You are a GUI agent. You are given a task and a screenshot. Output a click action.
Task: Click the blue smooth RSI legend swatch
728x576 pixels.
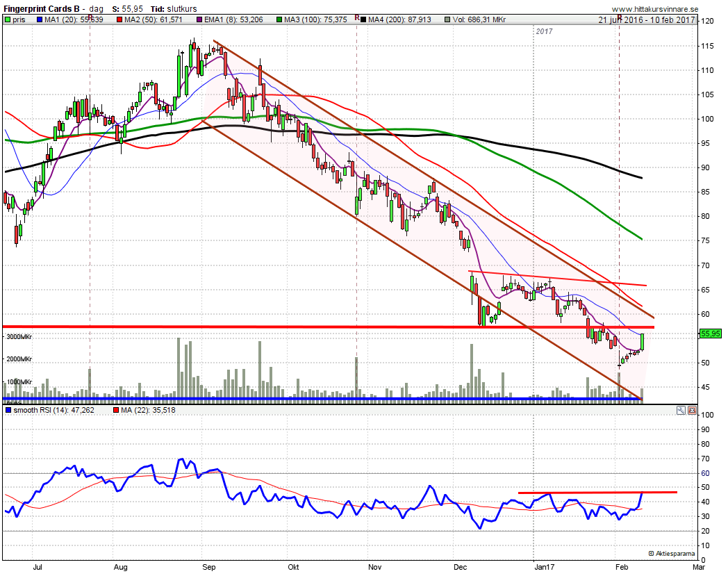[x=8, y=410]
